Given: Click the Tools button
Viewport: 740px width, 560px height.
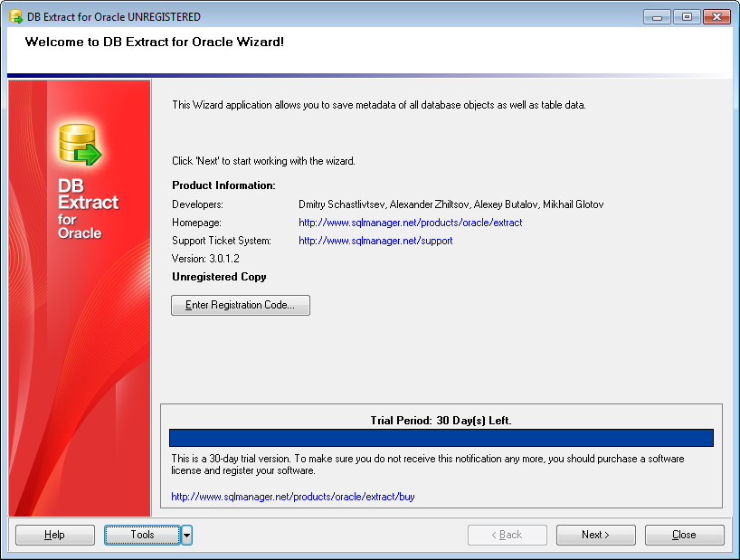Looking at the screenshot, I should coord(142,535).
